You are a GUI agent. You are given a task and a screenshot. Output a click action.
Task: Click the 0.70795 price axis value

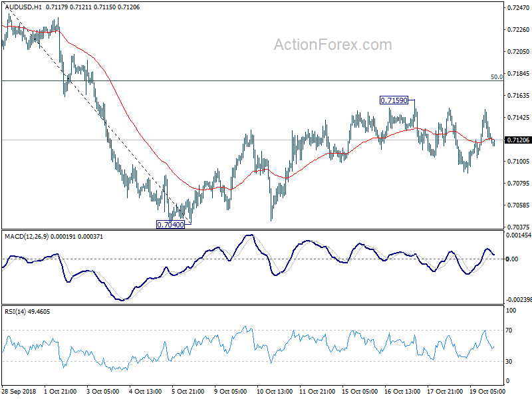[518, 184]
